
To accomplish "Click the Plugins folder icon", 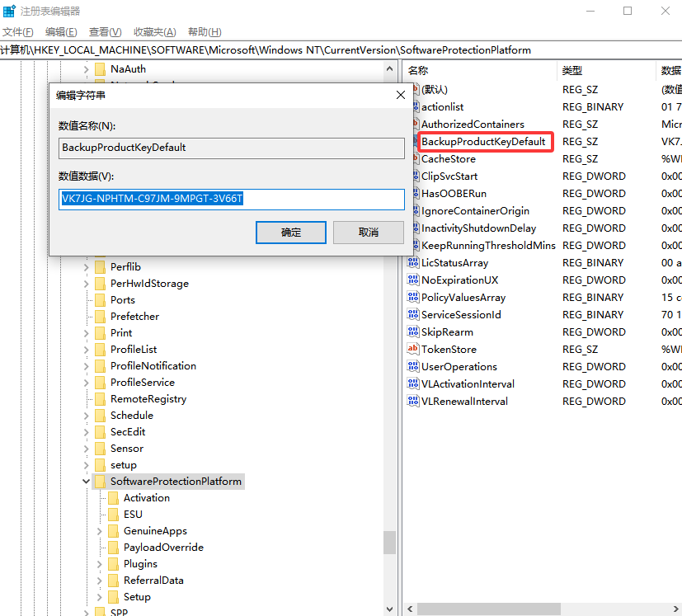I will 113,564.
